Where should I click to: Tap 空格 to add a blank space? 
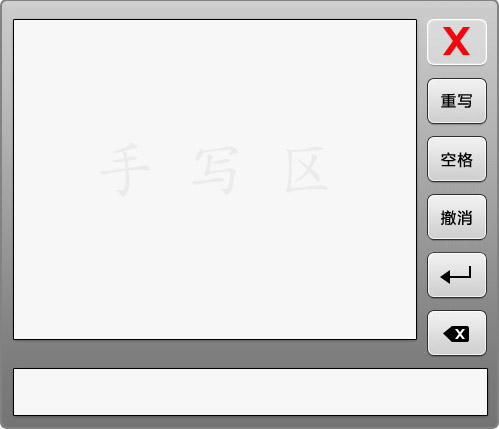[457, 159]
